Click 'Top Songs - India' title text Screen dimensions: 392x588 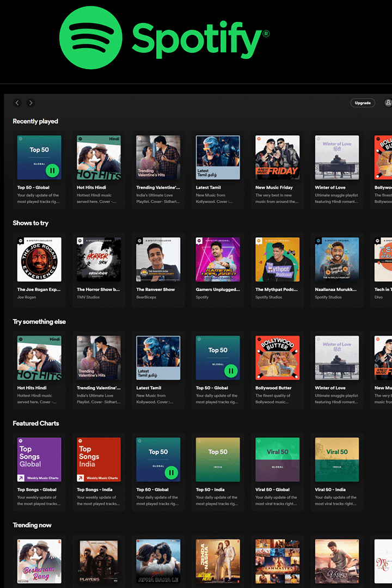pyautogui.click(x=95, y=489)
